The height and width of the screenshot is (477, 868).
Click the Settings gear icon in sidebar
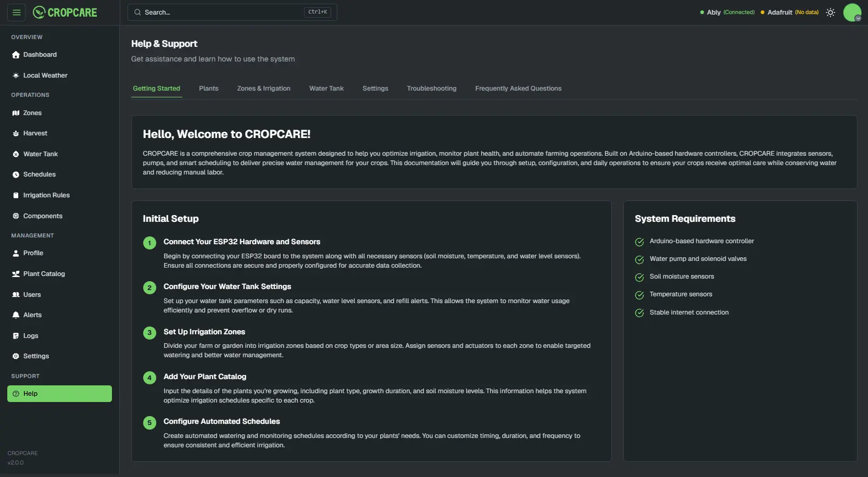coord(16,356)
